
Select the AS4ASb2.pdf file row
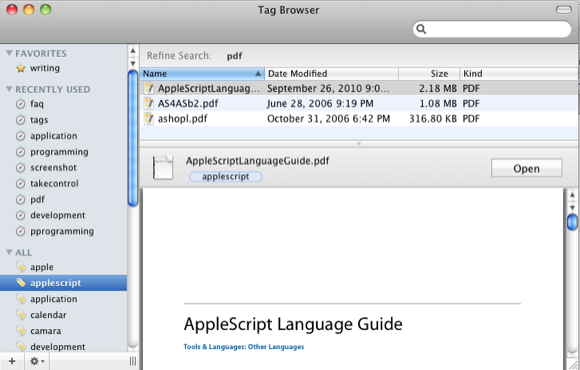coord(359,104)
